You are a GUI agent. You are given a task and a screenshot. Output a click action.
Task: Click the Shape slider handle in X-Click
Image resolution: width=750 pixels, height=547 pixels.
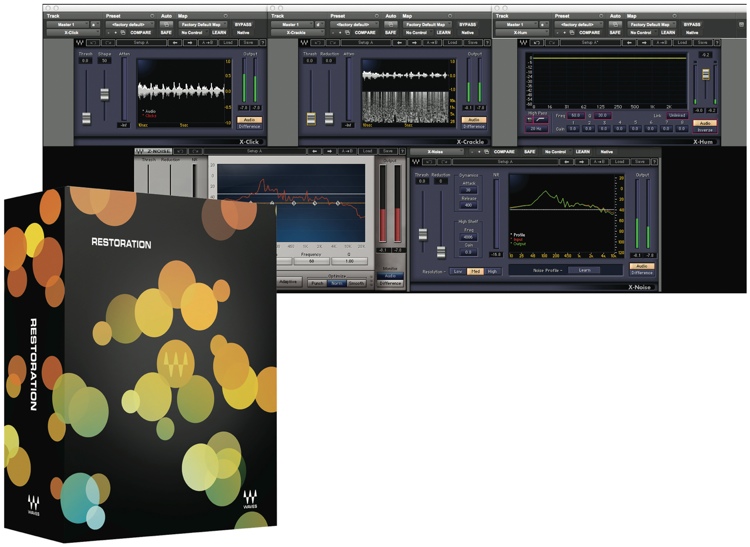pos(104,94)
